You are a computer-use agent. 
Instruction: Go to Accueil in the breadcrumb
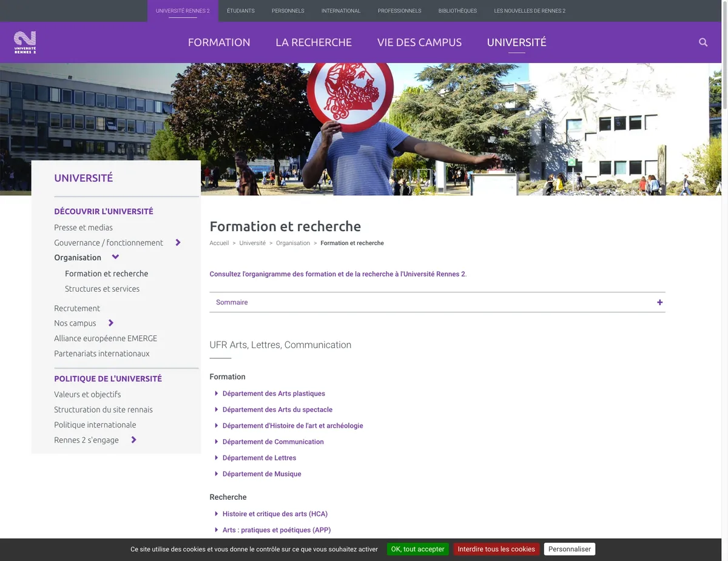click(x=219, y=243)
